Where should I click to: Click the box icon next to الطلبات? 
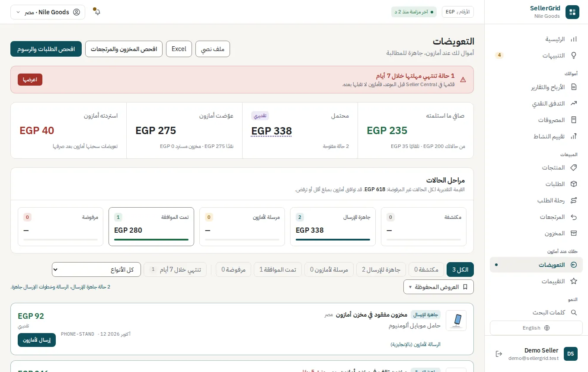tap(574, 184)
